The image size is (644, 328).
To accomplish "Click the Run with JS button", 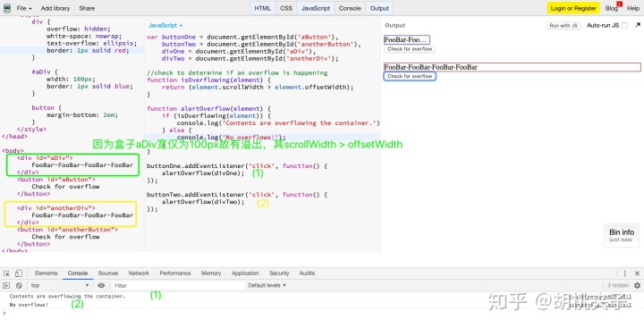I will pyautogui.click(x=563, y=25).
